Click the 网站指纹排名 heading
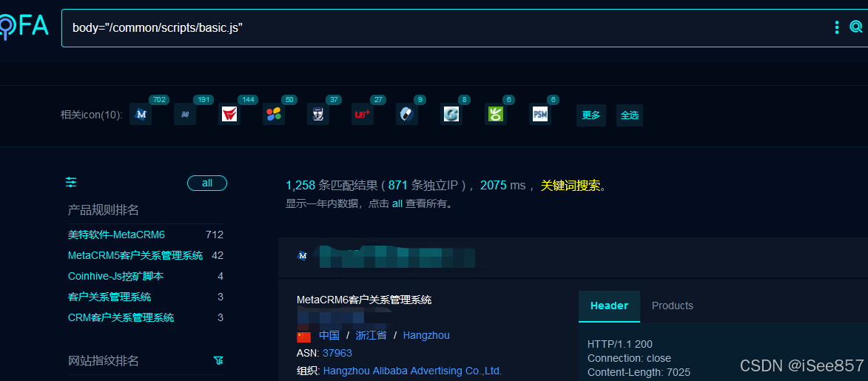This screenshot has width=868, height=381. [103, 361]
